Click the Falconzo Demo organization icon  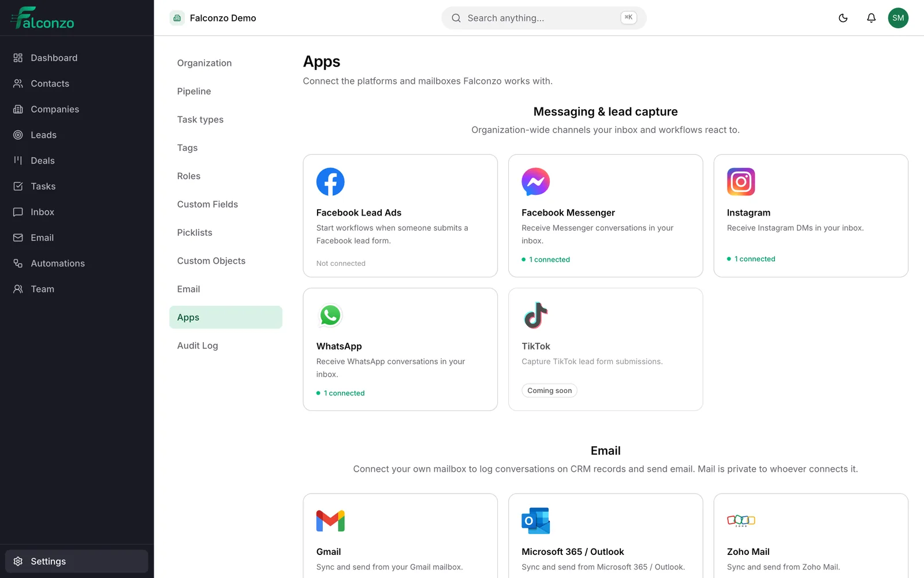177,18
